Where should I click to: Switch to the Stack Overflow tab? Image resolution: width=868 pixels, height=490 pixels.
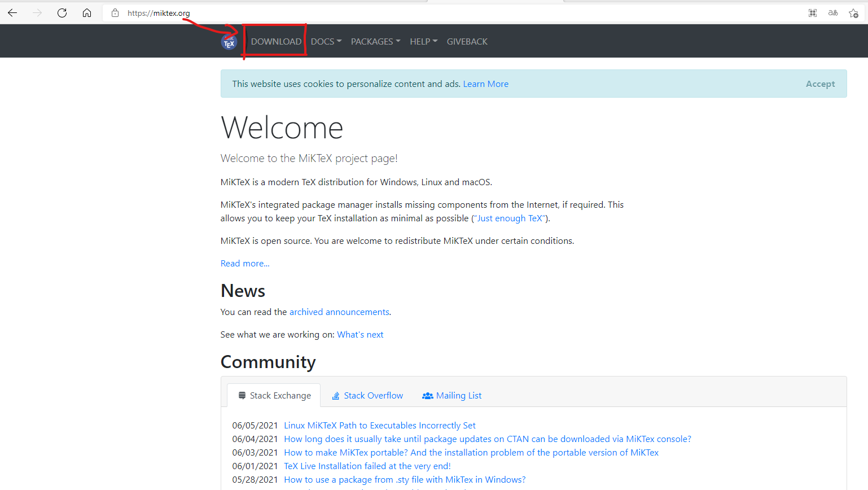(367, 396)
